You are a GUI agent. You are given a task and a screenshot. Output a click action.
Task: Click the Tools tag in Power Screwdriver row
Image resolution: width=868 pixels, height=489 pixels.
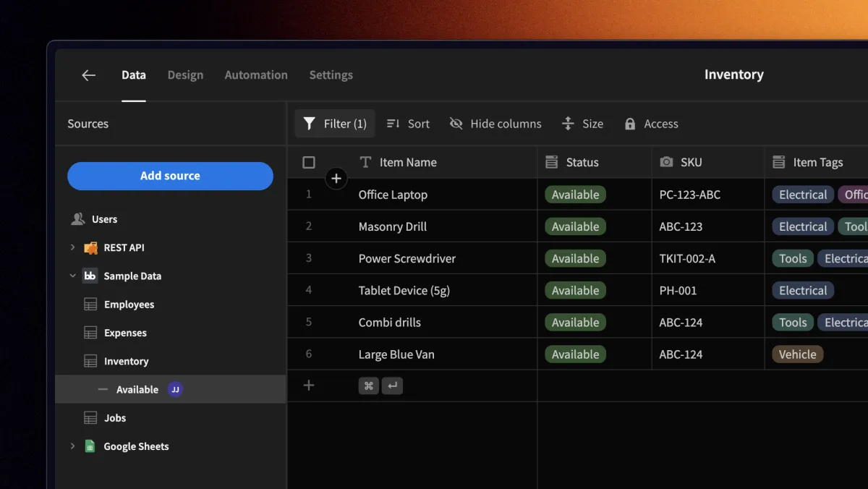(793, 258)
